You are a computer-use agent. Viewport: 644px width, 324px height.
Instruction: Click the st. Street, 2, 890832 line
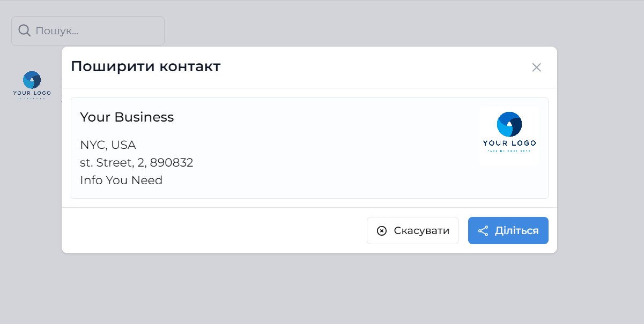click(136, 163)
